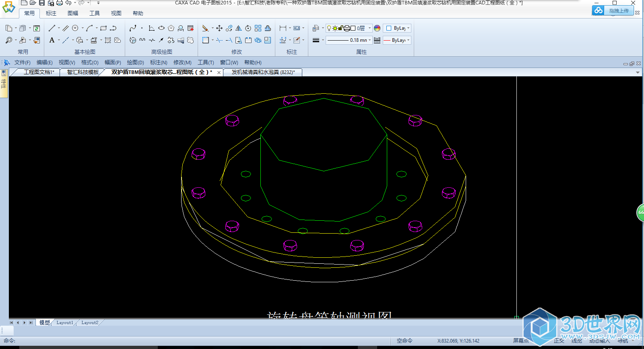Image resolution: width=644 pixels, height=349 pixels.
Task: Select the Hatch fill tool
Action: click(x=108, y=40)
